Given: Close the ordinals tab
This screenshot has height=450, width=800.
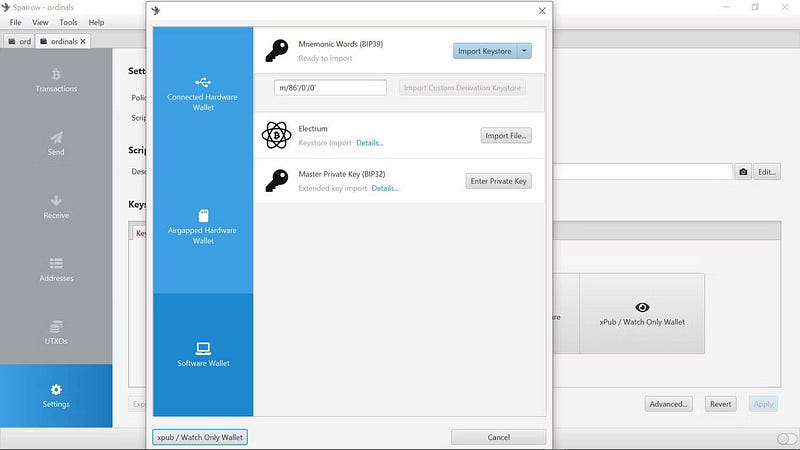Looking at the screenshot, I should point(83,41).
